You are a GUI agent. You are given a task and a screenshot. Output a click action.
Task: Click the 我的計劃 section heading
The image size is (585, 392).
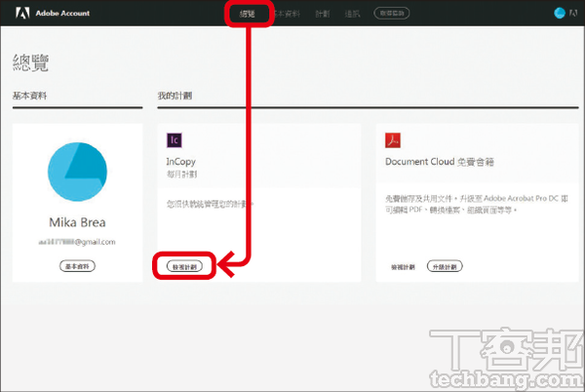coord(175,96)
